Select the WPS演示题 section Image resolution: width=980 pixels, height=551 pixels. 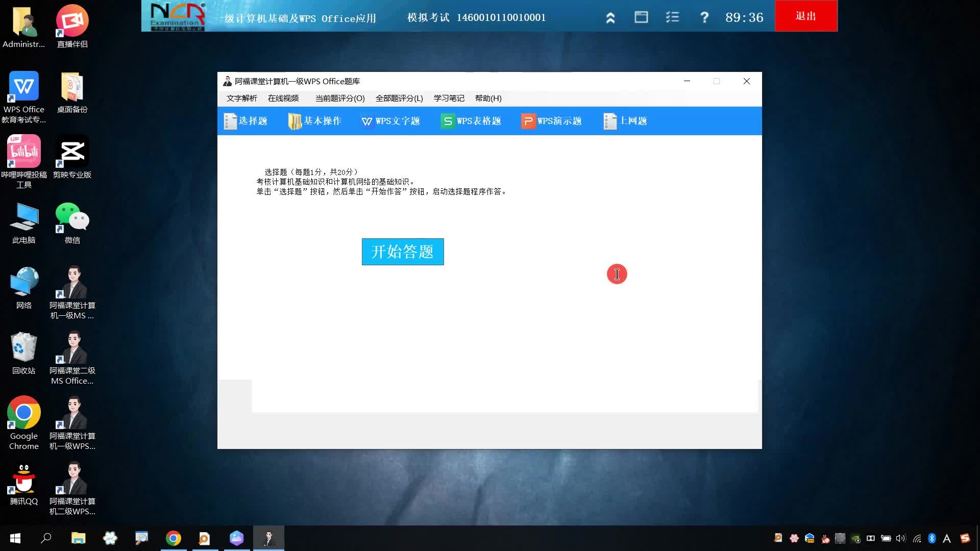[551, 121]
